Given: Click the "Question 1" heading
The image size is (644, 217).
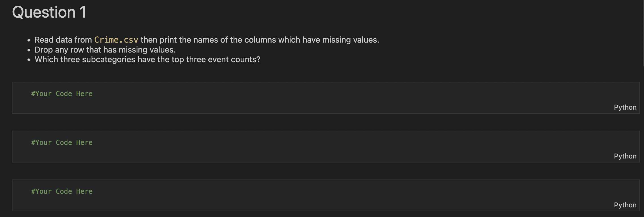Looking at the screenshot, I should tap(49, 12).
